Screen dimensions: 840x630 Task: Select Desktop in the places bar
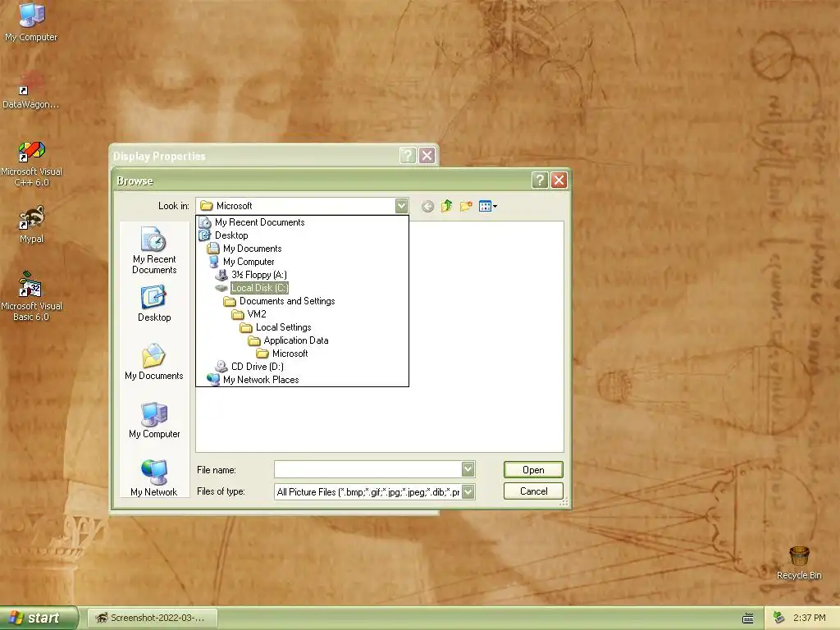pyautogui.click(x=154, y=304)
